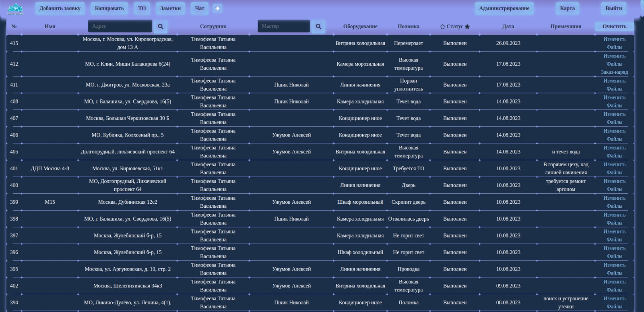Viewport: 644px width, 312px height.
Task: Open the Карта view
Action: (568, 8)
